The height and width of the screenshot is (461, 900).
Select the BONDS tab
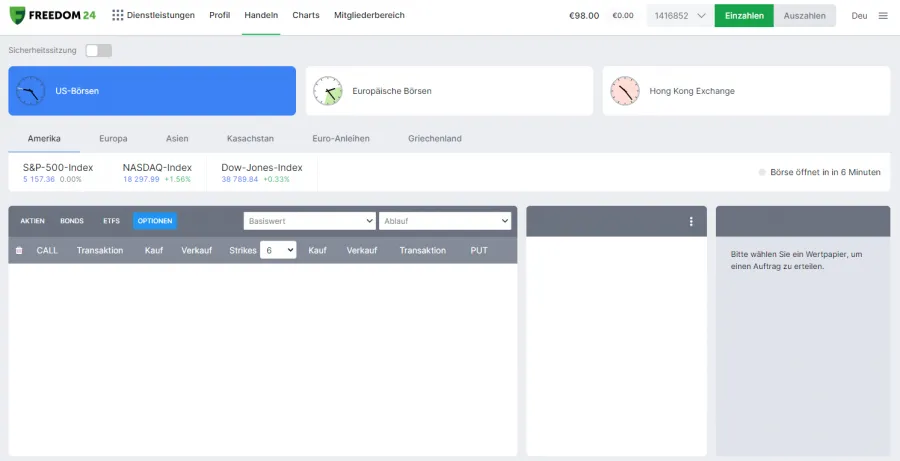point(72,221)
